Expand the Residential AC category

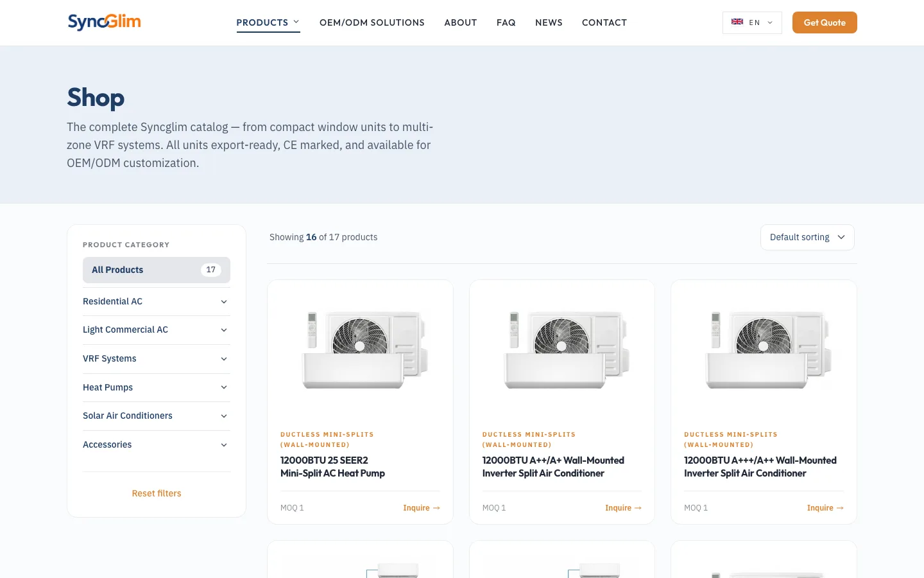(x=157, y=301)
